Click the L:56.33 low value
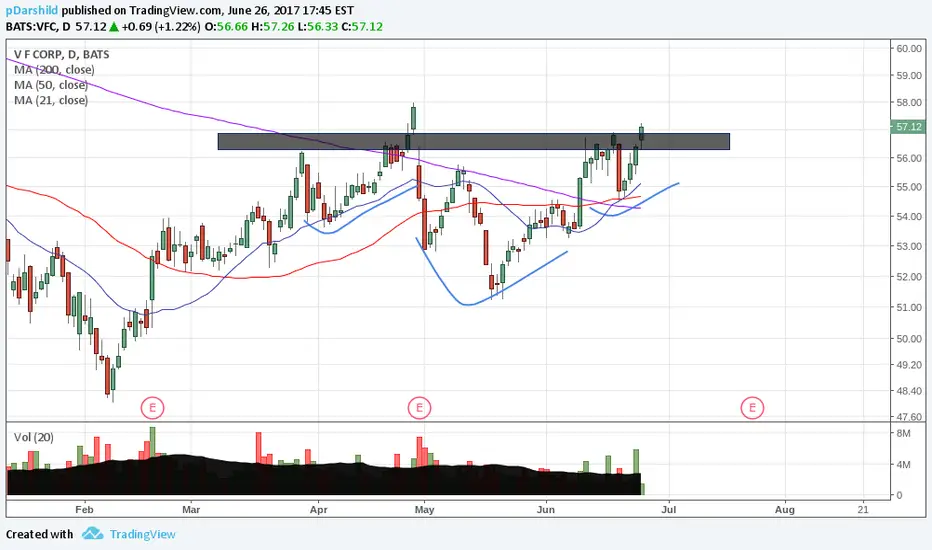The image size is (932, 550). click(x=317, y=27)
